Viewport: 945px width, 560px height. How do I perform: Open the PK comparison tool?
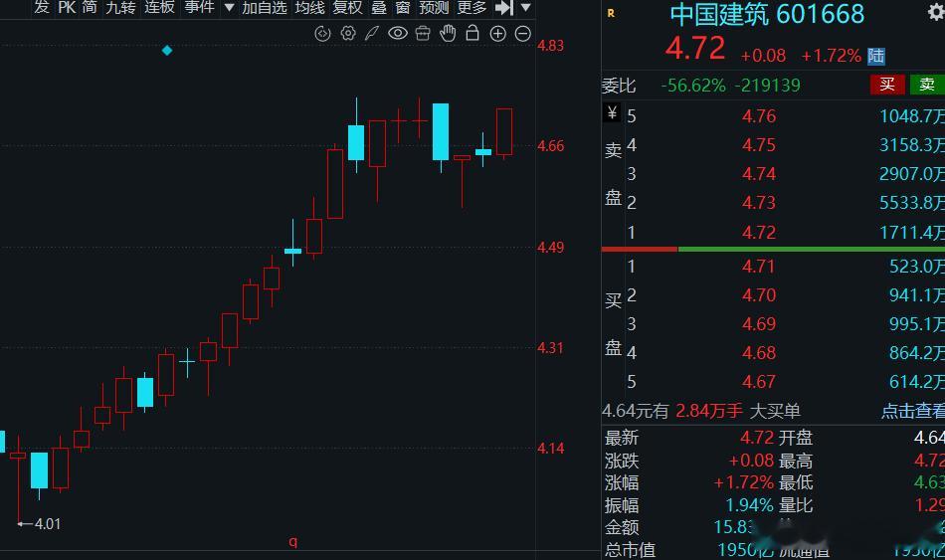pos(67,7)
